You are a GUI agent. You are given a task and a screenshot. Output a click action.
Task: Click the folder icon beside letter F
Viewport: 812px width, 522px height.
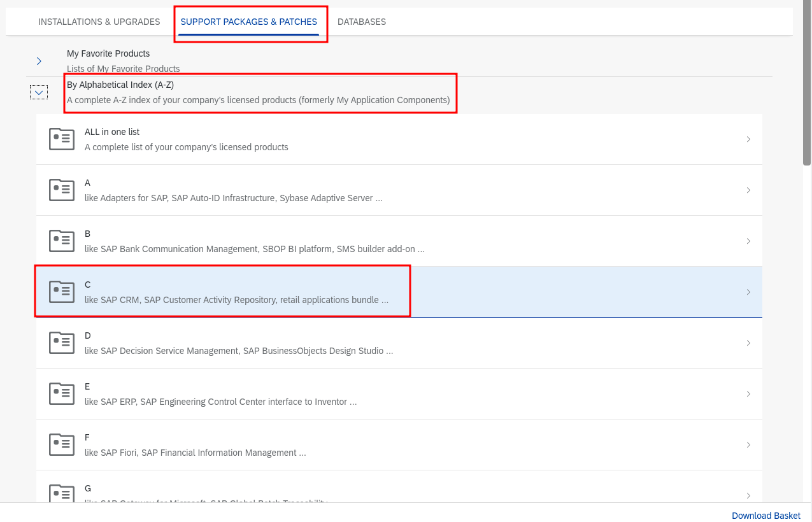click(62, 445)
